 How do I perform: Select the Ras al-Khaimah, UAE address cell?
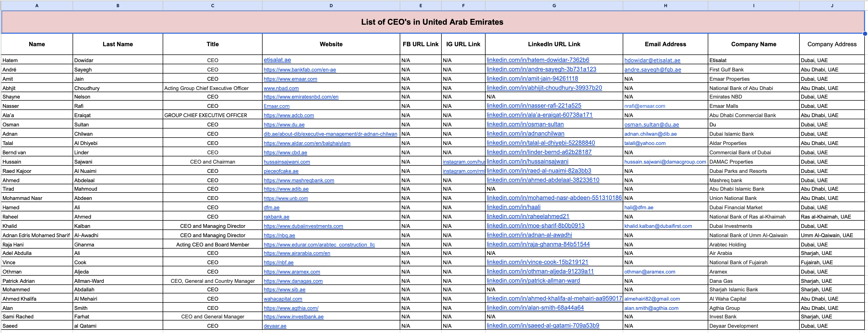click(x=832, y=216)
